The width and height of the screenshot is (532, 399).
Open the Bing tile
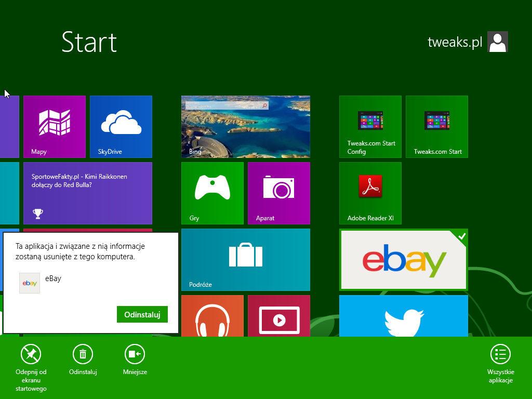point(246,127)
